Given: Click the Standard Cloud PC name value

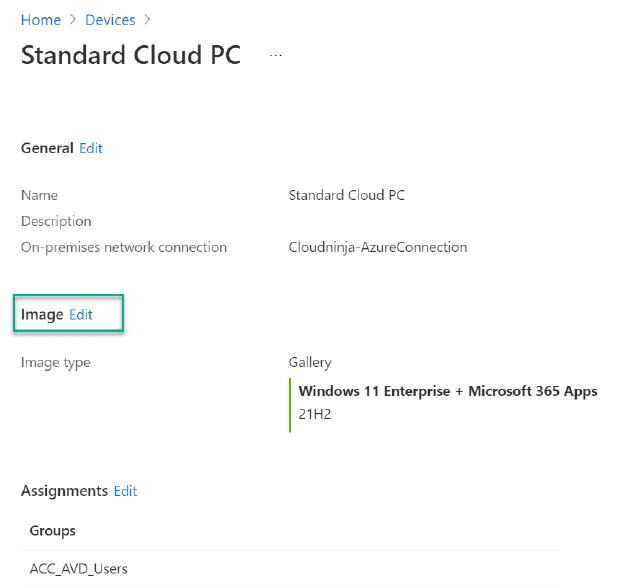Looking at the screenshot, I should (x=346, y=195).
